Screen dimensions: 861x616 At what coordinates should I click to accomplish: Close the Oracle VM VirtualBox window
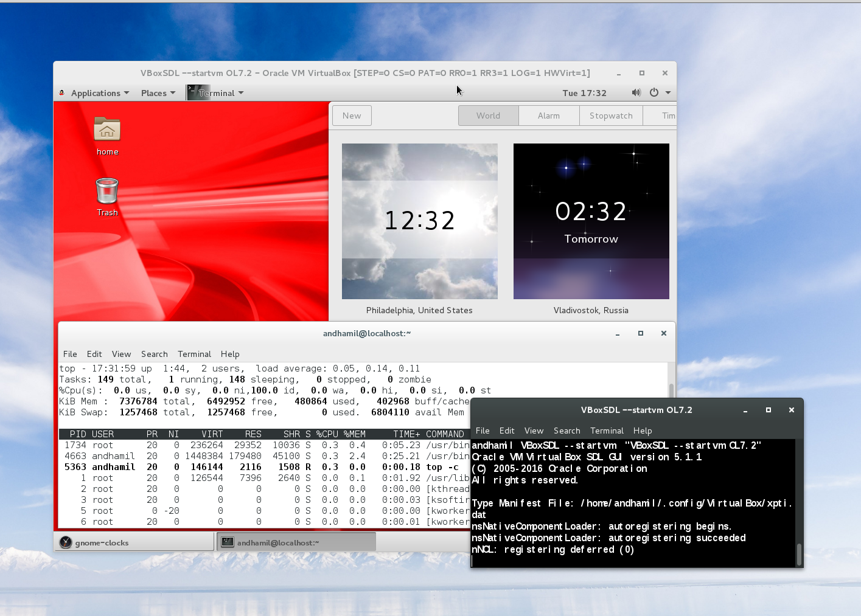click(x=665, y=73)
